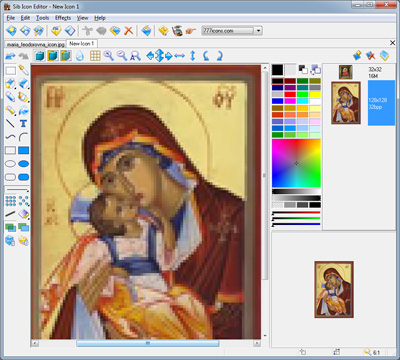The image size is (400, 360).
Task: Click the zoom out magnifier button
Action: tap(122, 56)
